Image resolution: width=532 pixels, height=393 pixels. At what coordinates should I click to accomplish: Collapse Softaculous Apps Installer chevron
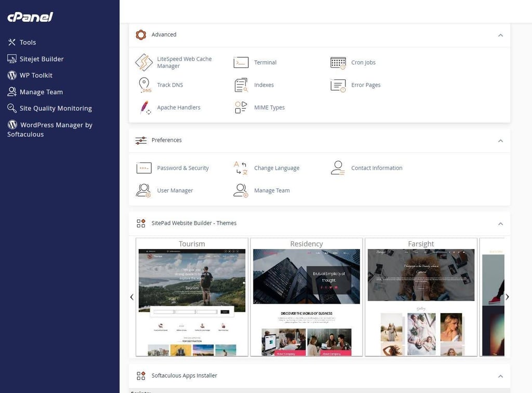click(x=500, y=376)
